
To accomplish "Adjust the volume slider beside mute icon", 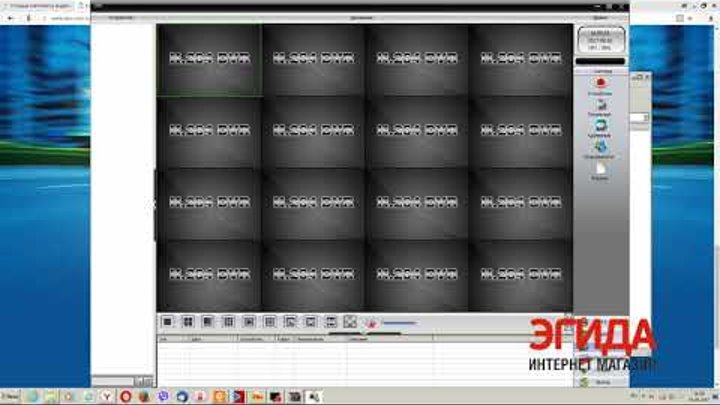I will click(x=400, y=323).
